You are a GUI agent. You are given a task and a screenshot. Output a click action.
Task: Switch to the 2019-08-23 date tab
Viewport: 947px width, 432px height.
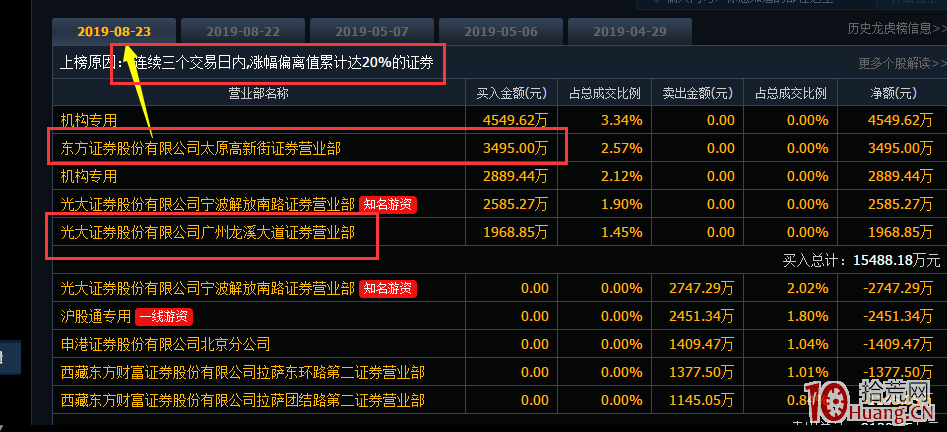pos(114,31)
